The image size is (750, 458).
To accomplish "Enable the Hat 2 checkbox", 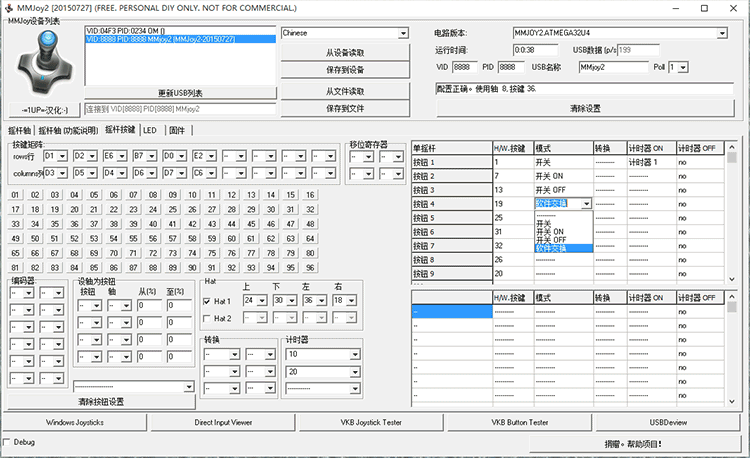I will coord(207,318).
